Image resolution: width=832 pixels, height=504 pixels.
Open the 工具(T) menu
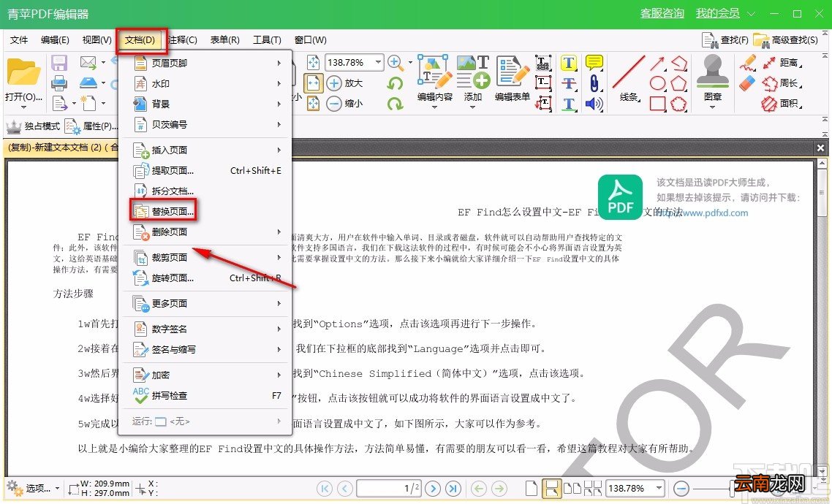[x=267, y=39]
